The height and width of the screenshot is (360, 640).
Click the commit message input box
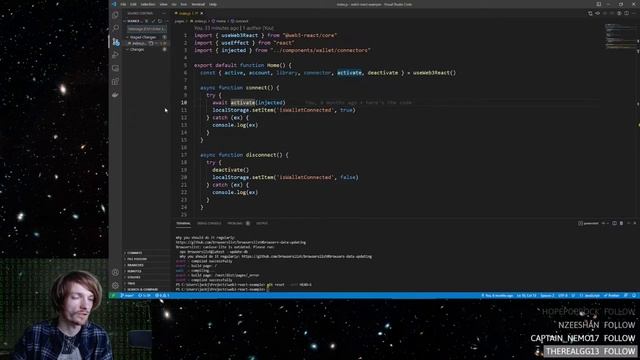click(146, 29)
